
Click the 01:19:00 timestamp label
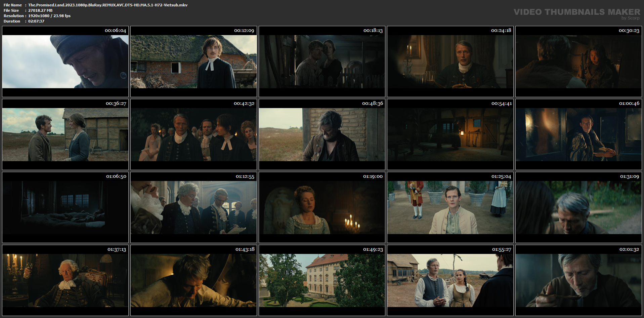373,176
